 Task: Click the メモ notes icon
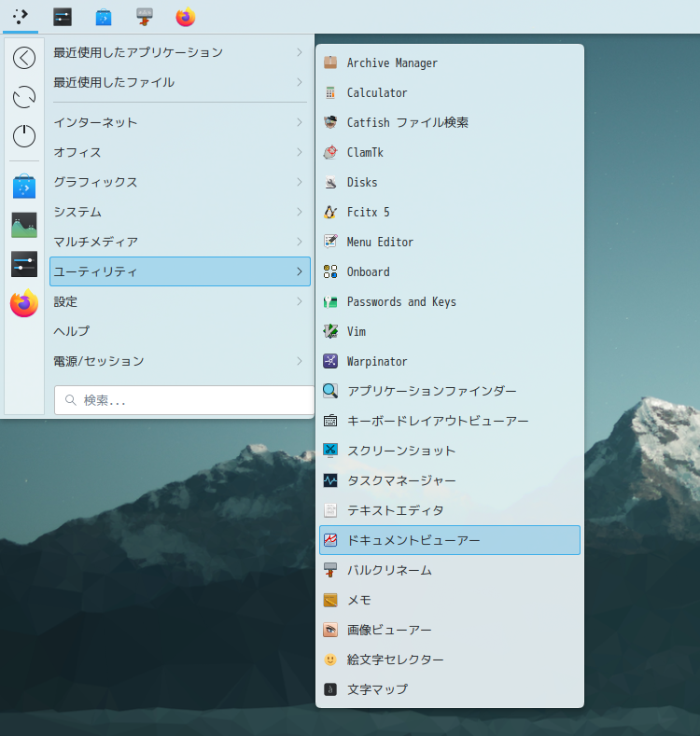click(x=330, y=600)
